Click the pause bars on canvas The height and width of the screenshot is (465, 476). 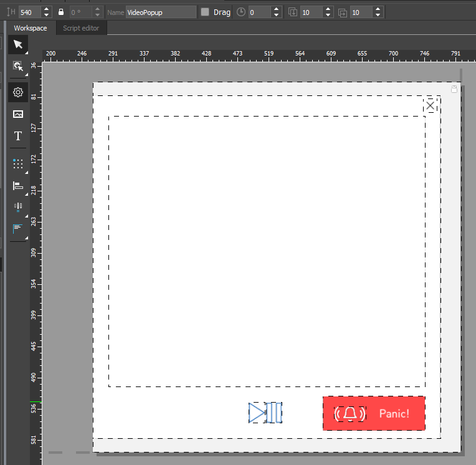[274, 413]
